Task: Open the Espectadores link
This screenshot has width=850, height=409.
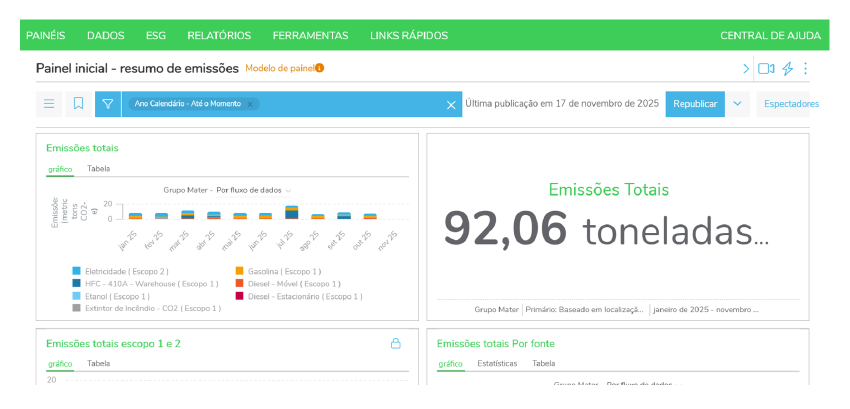Action: click(790, 104)
